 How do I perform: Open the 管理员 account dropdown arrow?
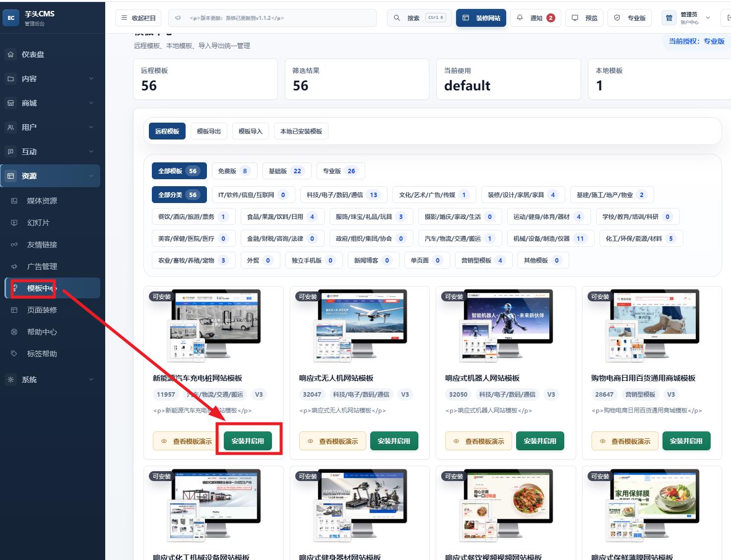click(x=708, y=18)
